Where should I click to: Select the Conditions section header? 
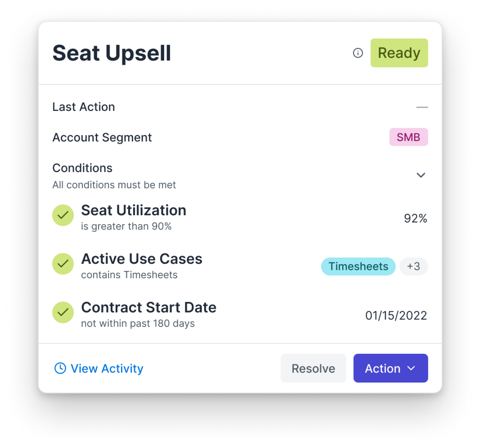(x=82, y=168)
